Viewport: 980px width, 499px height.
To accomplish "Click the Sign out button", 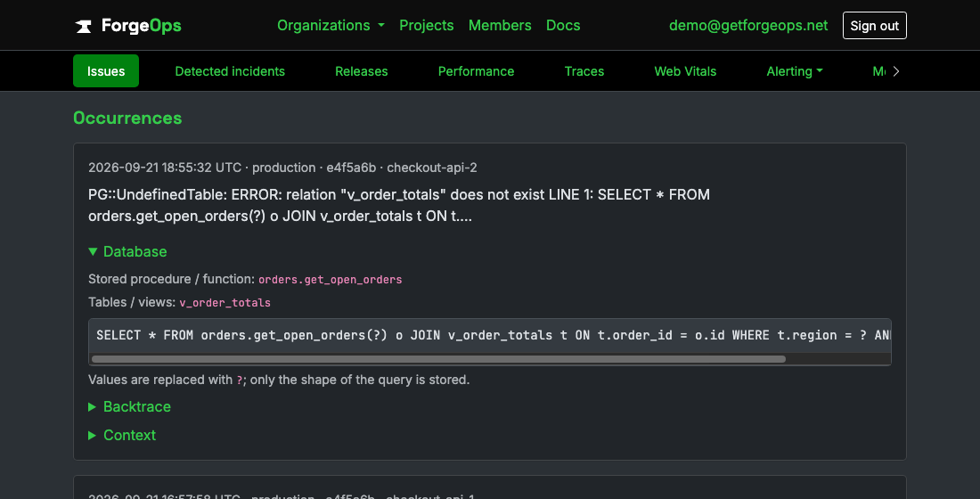I will click(874, 26).
